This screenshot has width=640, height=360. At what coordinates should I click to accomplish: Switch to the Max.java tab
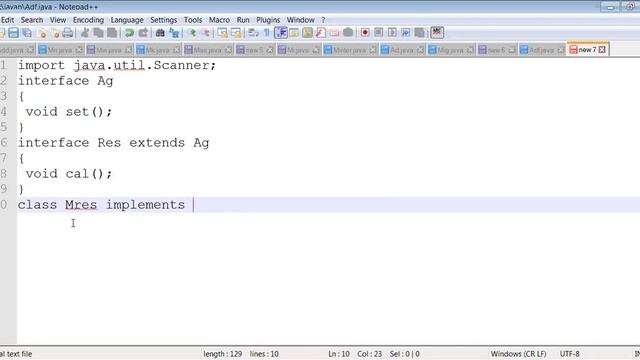coord(207,50)
